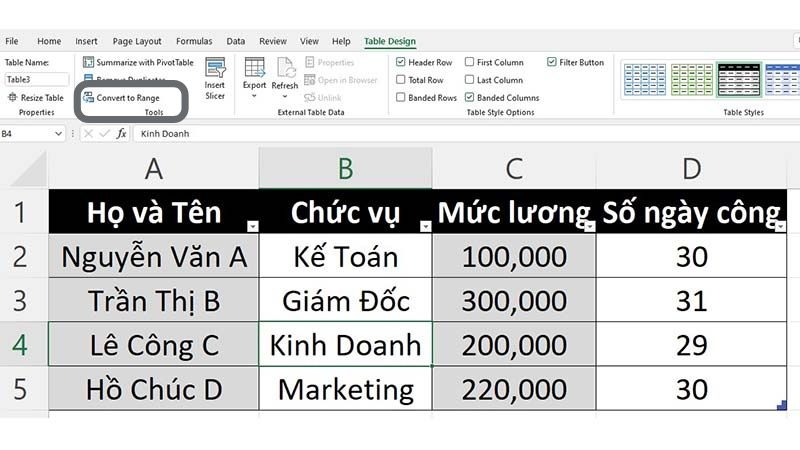Switch to the Insert tab
This screenshot has width=800, height=450.
pos(86,41)
